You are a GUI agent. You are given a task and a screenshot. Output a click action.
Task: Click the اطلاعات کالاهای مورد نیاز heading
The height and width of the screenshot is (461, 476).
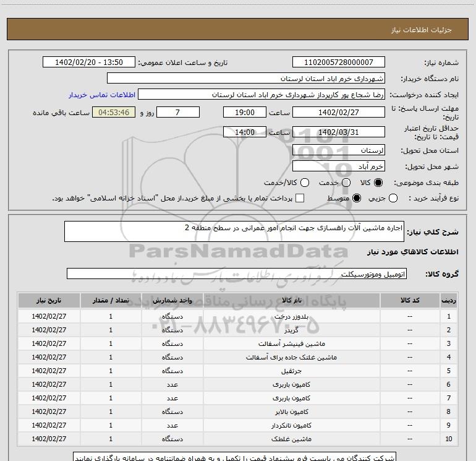[x=412, y=252]
